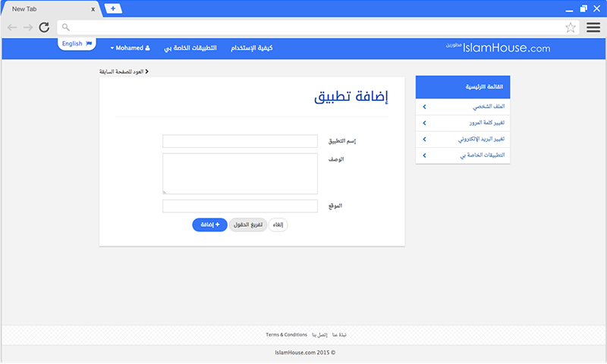This screenshot has height=364, width=607.
Task: Close the New Tab tab
Action: tap(93, 9)
